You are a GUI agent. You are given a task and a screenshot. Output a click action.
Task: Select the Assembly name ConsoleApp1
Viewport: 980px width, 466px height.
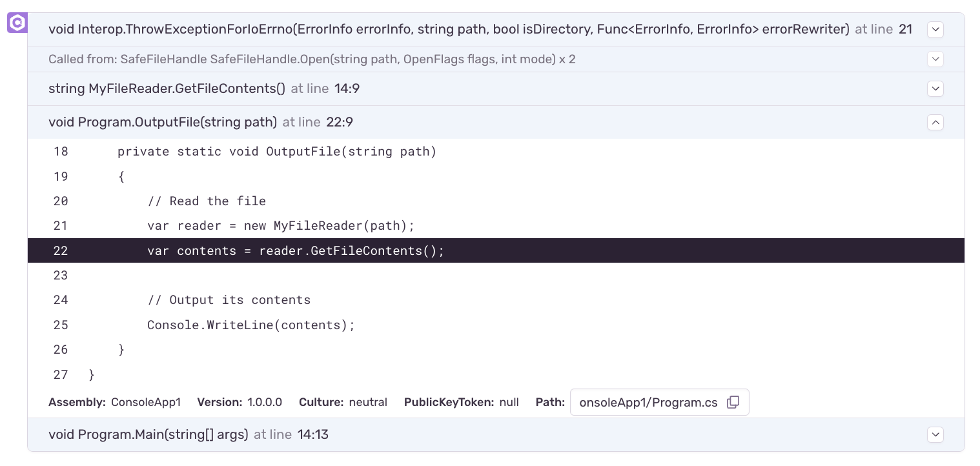tap(147, 401)
